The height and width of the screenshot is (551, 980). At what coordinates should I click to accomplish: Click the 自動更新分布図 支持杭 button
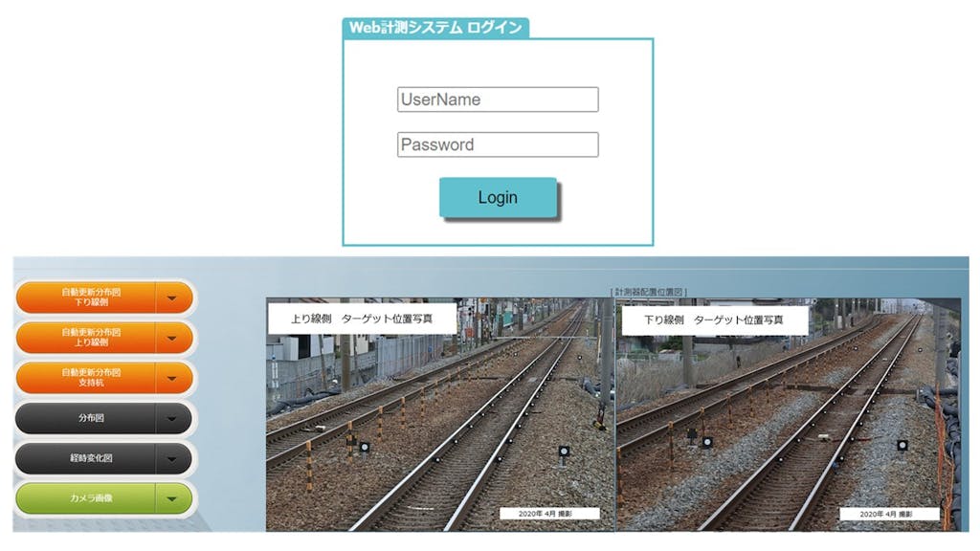87,378
